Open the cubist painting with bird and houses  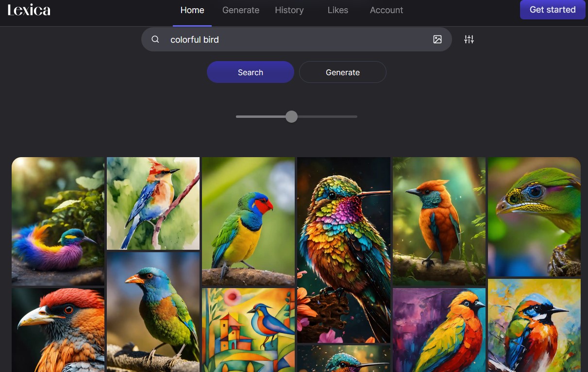[x=248, y=330]
